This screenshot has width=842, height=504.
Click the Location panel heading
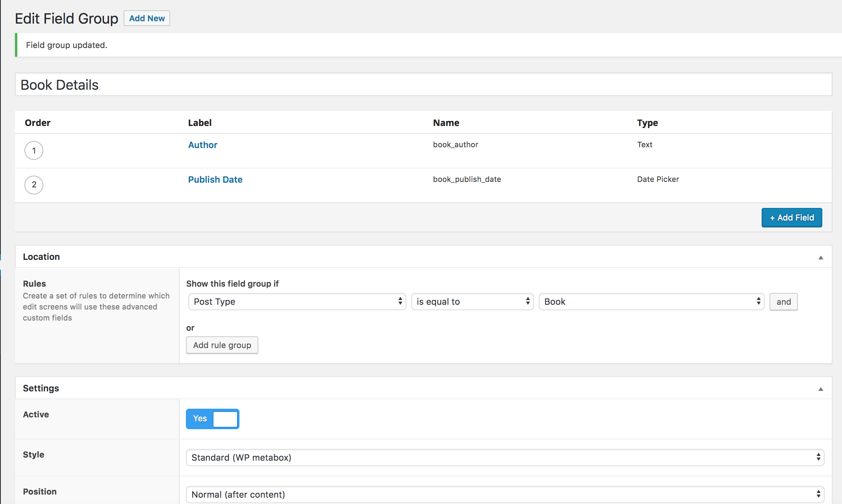tap(41, 257)
